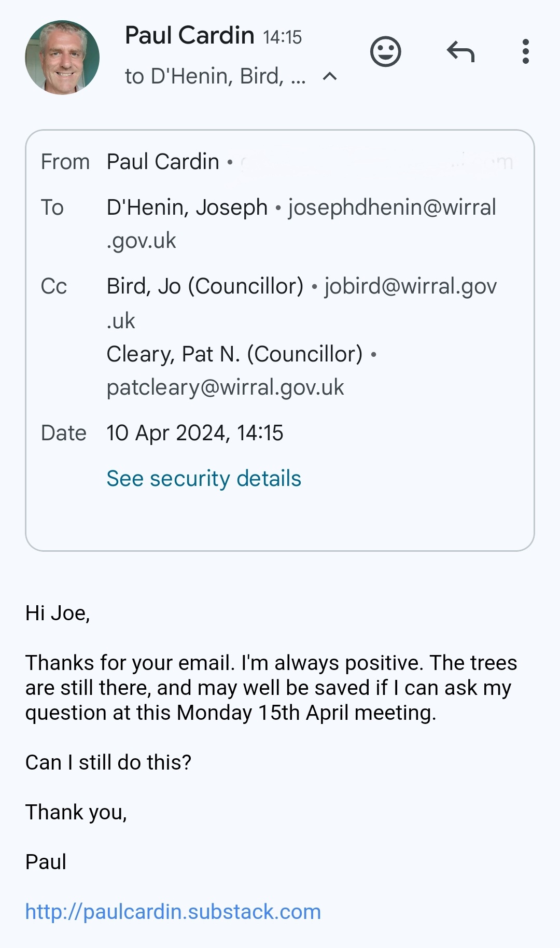
Task: Select Cc contact Cleary, Pat N. (Councillor)
Action: tap(234, 354)
